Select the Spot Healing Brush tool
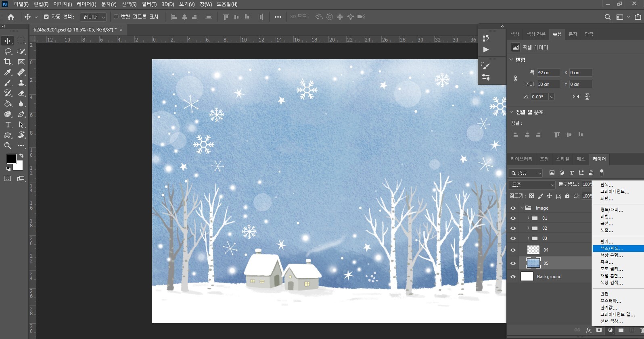 (21, 72)
